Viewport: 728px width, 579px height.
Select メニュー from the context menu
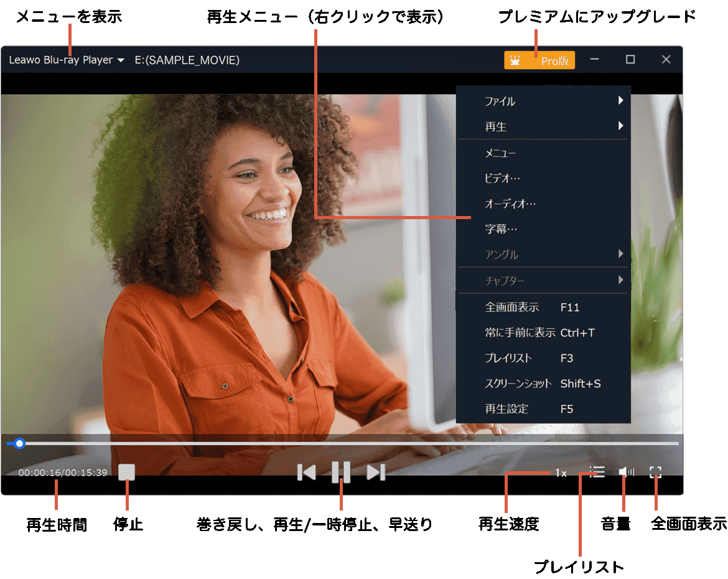(x=500, y=153)
